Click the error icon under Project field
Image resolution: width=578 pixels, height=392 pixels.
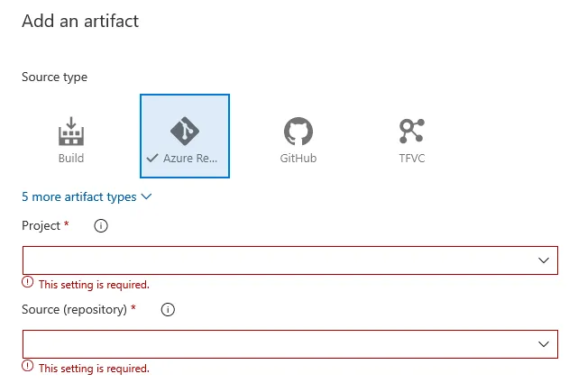pyautogui.click(x=28, y=283)
